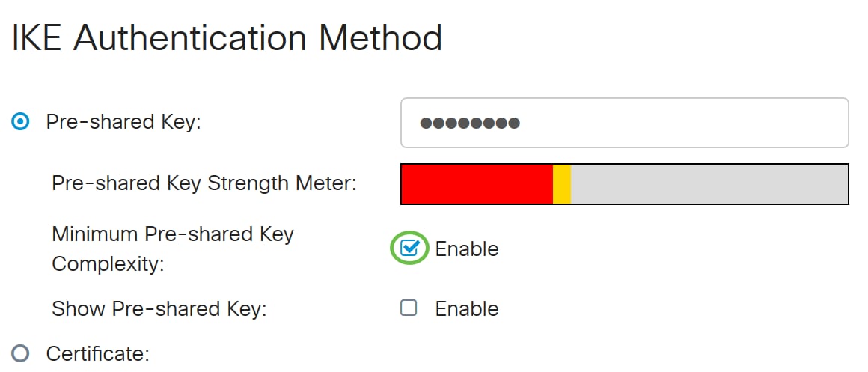The height and width of the screenshot is (372, 868).
Task: Uncheck Minimum Pre-shared Key Complexity checkbox
Action: 409,248
